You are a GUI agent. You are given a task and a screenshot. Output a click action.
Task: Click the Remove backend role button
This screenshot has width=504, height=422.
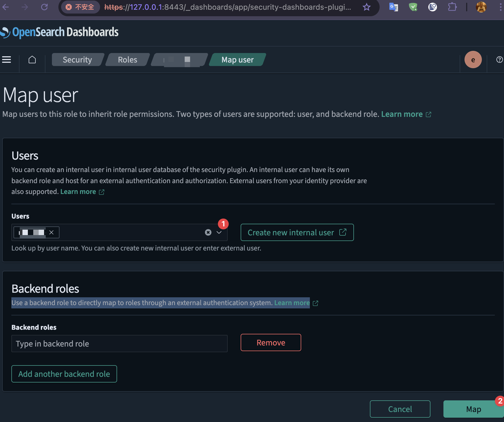point(271,342)
